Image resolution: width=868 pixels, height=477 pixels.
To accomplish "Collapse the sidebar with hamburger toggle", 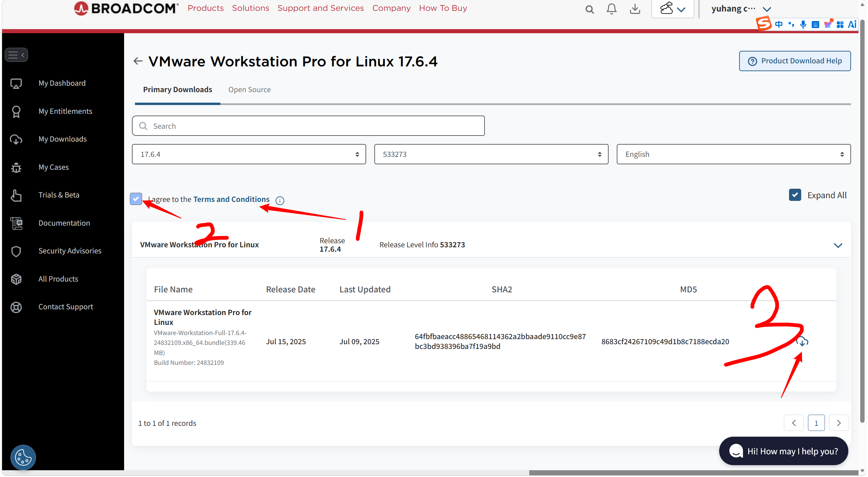I will 16,55.
